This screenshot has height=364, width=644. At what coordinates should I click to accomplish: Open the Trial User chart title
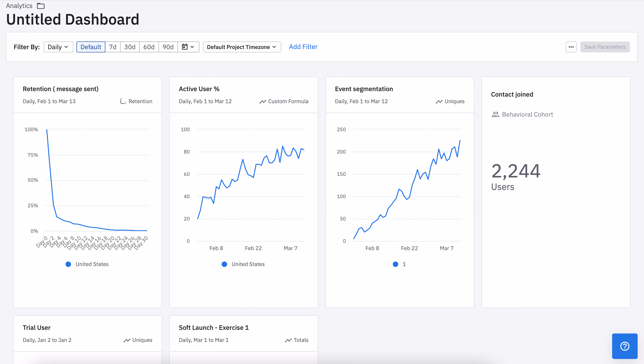(x=36, y=328)
